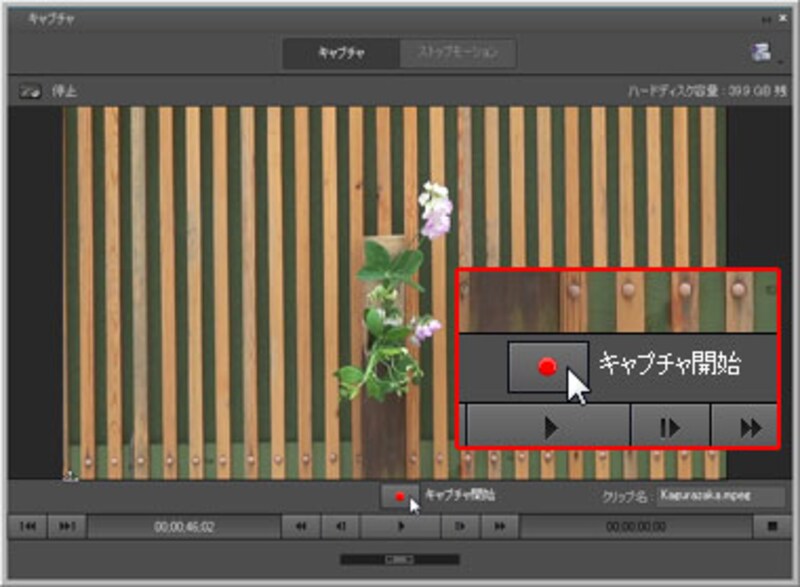Screen dimensions: 800x587
Task: Click the video preview of the wooden fence
Action: click(394, 293)
